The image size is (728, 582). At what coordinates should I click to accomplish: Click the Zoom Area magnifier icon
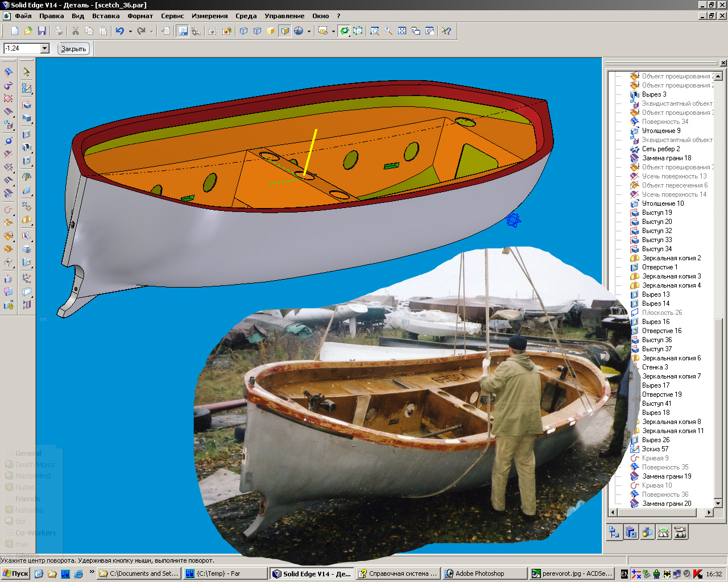coord(375,31)
